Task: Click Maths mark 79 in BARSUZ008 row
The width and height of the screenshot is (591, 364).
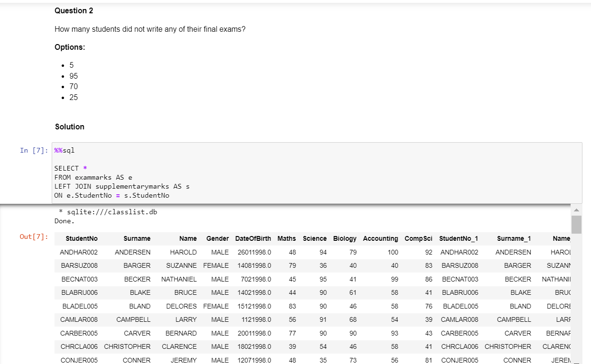Action: click(293, 265)
